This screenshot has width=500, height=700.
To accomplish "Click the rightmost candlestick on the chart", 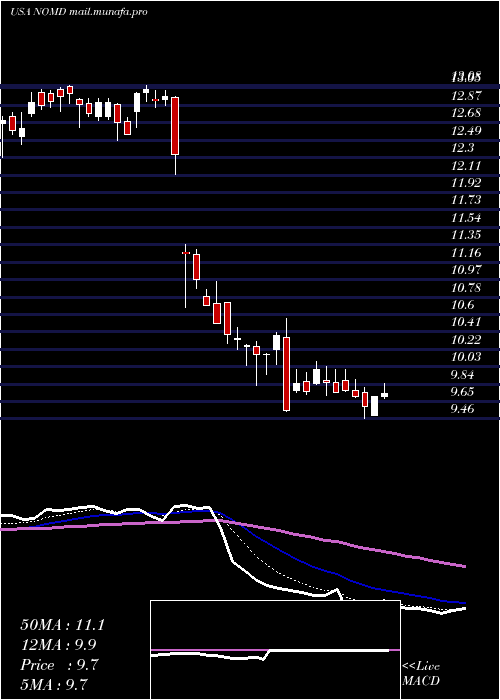I will click(x=384, y=391).
